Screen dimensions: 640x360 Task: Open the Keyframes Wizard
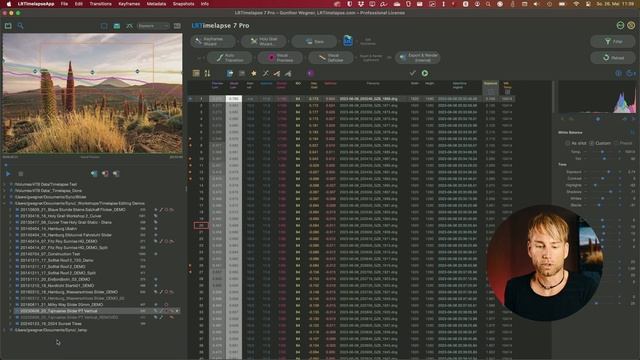[213, 41]
